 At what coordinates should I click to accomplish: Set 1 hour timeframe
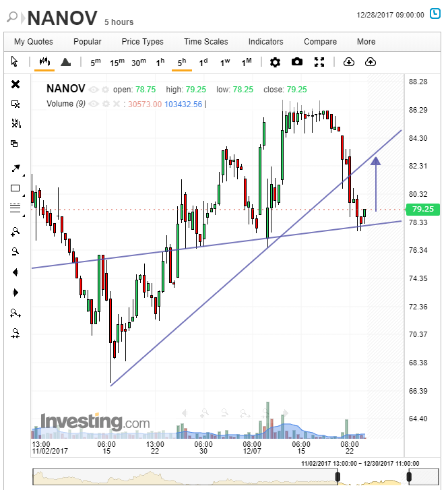click(x=160, y=62)
